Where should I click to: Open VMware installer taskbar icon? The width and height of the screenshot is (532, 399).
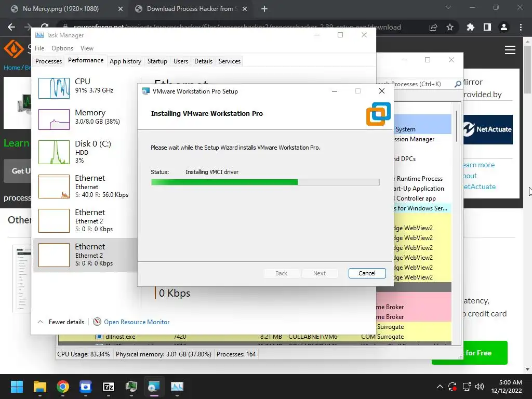154,387
